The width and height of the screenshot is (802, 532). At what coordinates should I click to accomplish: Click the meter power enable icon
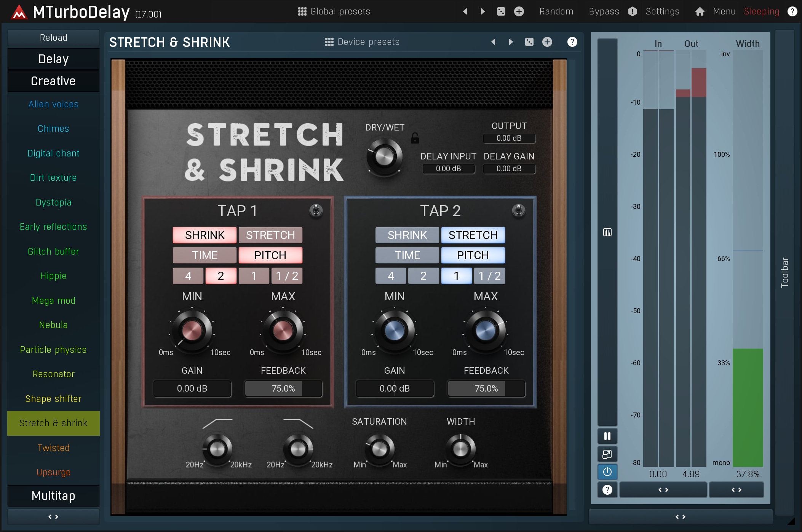[607, 472]
